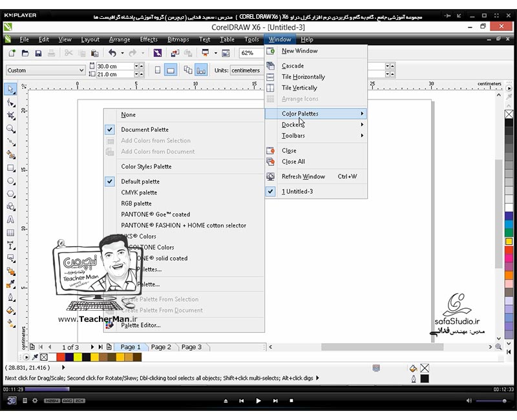Select Landscape orientation icon

[171, 70]
